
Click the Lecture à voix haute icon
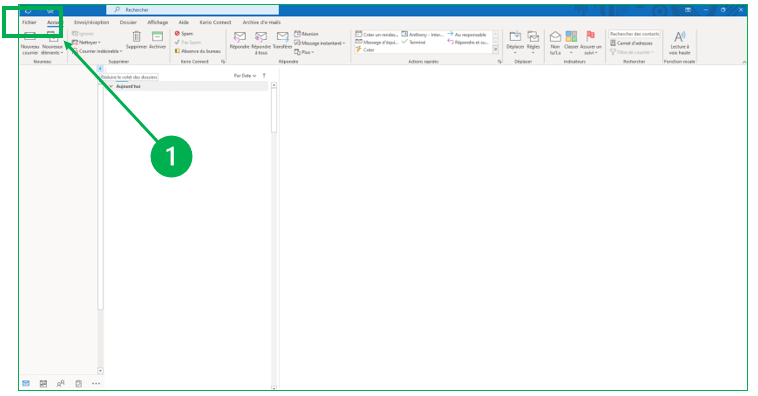point(680,37)
